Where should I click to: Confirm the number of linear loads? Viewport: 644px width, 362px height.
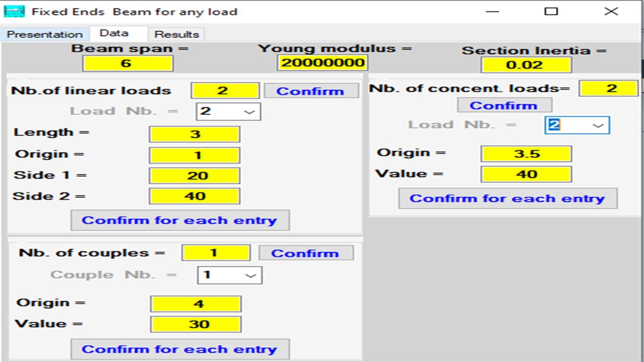pos(311,91)
